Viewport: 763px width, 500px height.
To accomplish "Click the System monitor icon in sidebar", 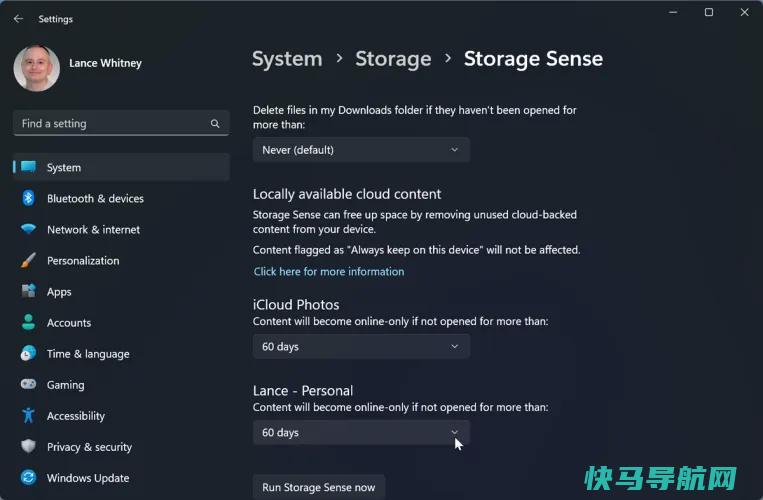I will point(29,167).
